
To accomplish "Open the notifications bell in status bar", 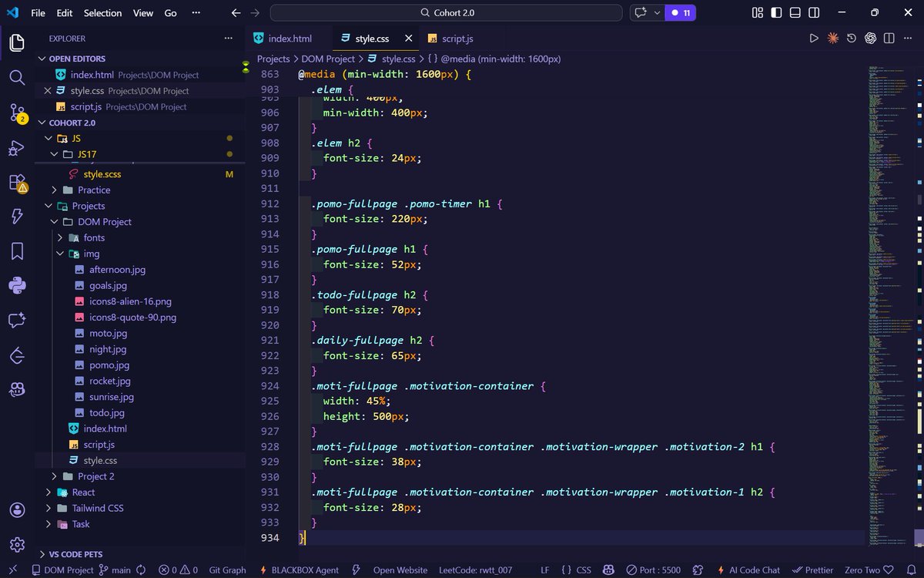I will point(910,570).
